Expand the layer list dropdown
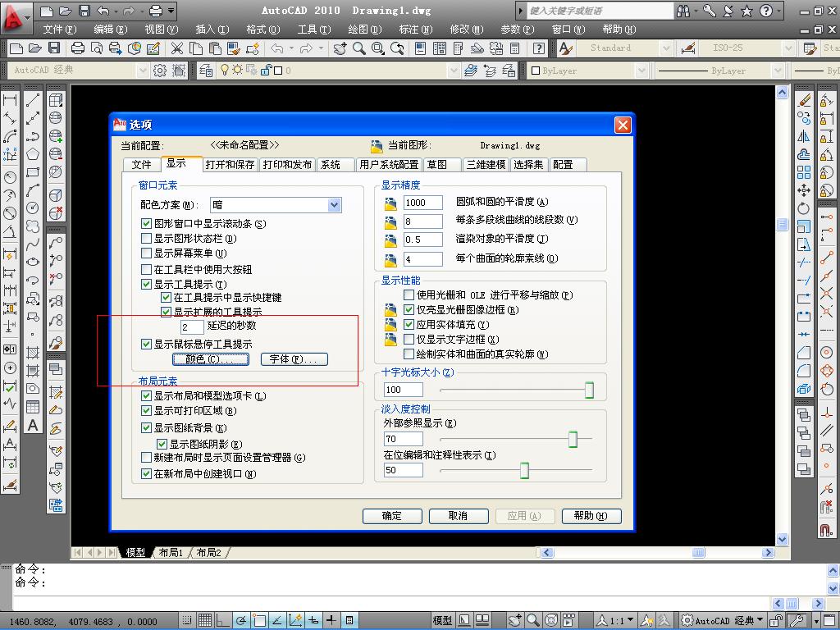The width and height of the screenshot is (840, 630). click(454, 71)
